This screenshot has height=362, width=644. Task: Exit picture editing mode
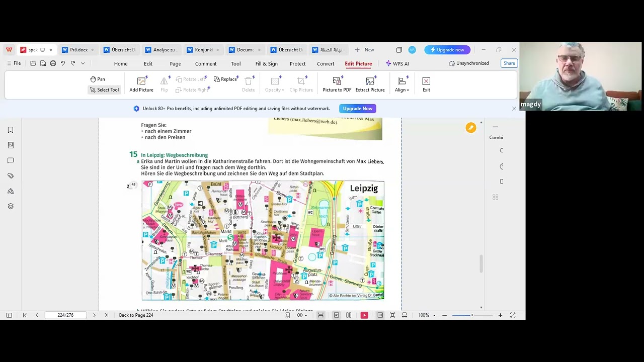tap(426, 84)
